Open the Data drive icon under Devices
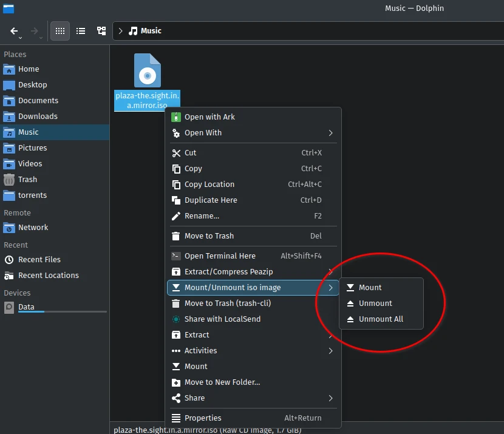This screenshot has width=504, height=434. tap(9, 307)
